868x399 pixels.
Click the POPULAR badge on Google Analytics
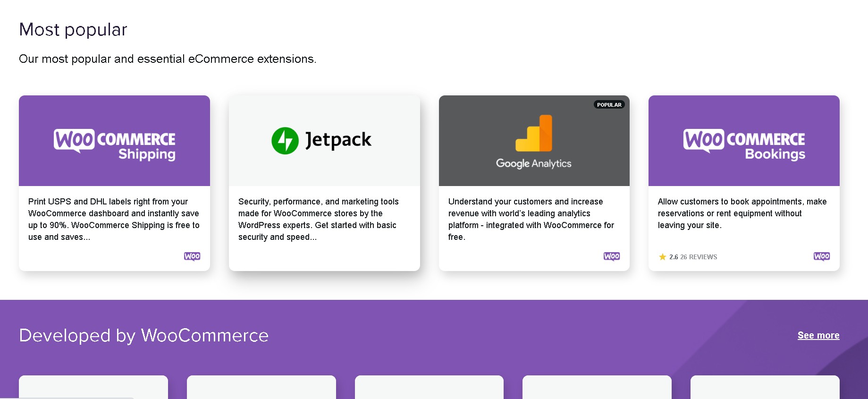pos(609,105)
